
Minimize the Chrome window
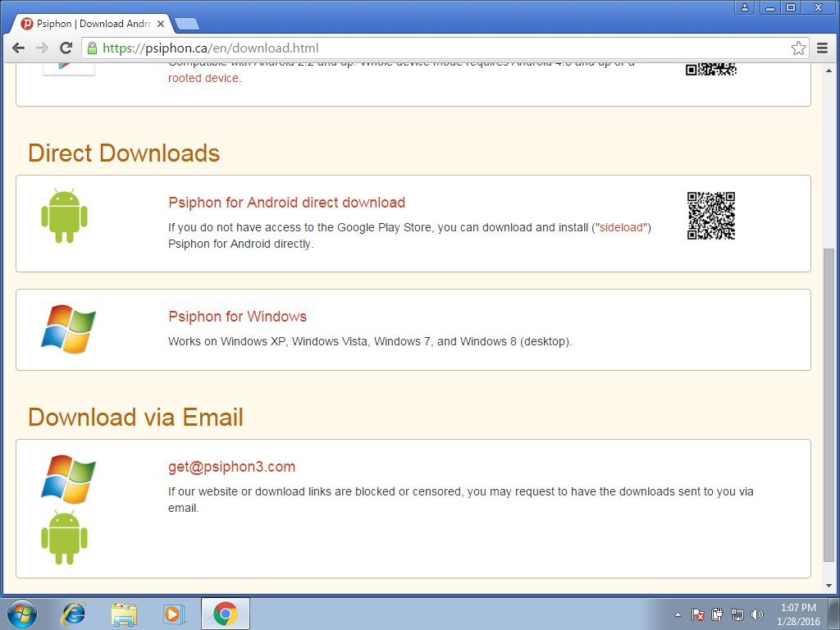pos(769,7)
